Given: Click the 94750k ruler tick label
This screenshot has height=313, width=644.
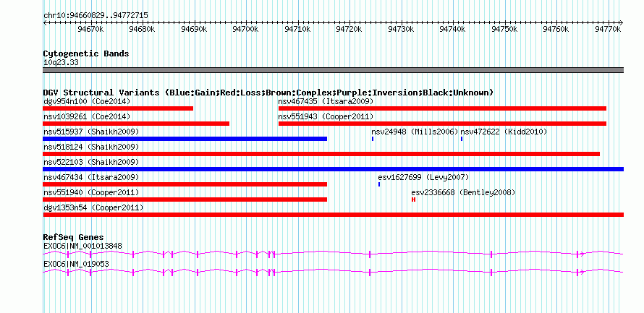Looking at the screenshot, I should [504, 29].
